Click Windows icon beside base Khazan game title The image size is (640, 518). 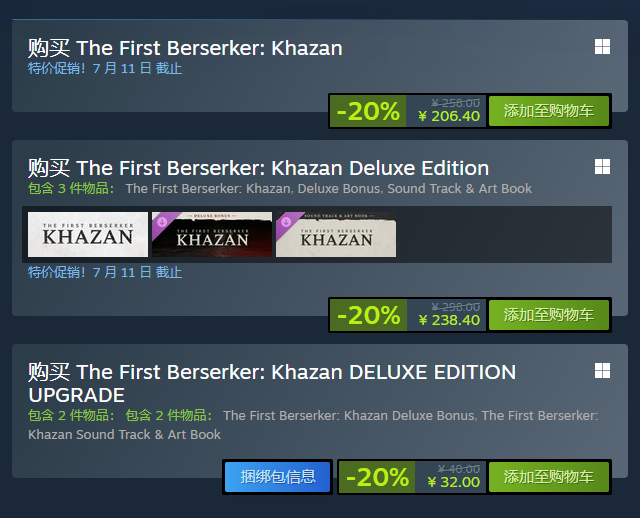click(x=602, y=47)
